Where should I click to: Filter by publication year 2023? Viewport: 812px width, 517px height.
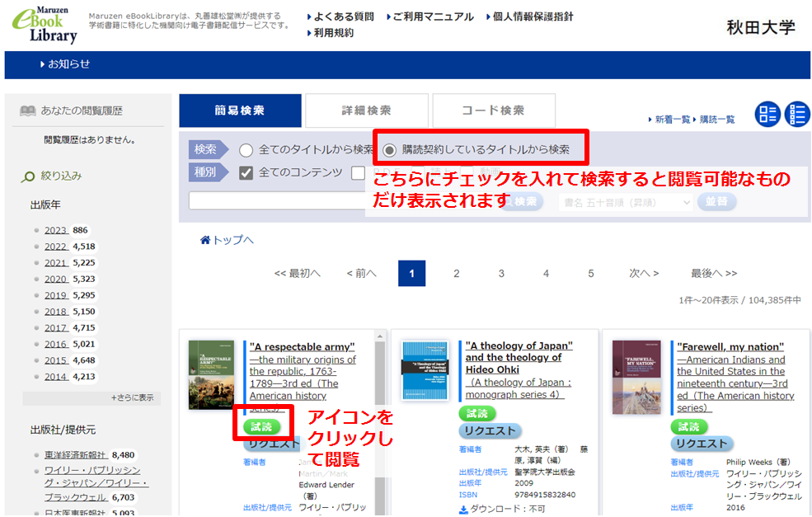pyautogui.click(x=56, y=231)
